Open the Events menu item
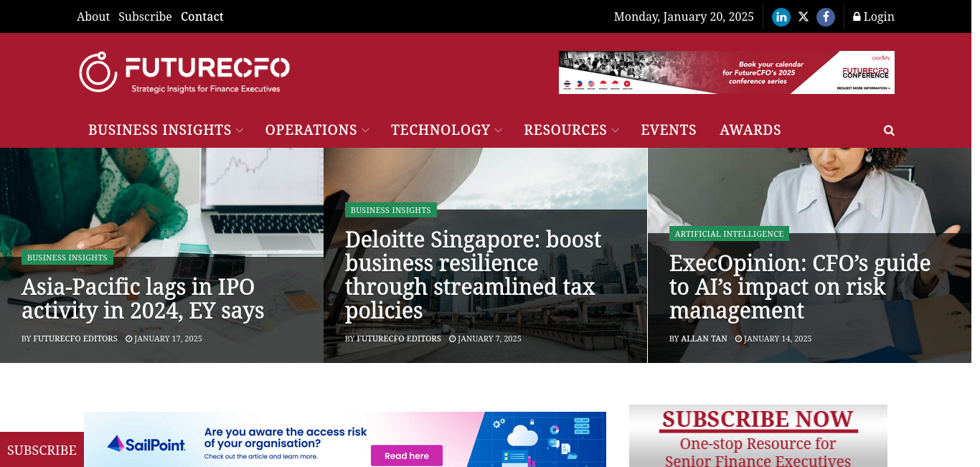 click(669, 130)
